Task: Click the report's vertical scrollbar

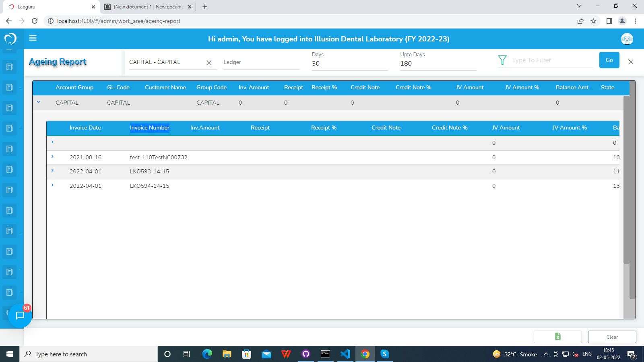Action: [626, 180]
